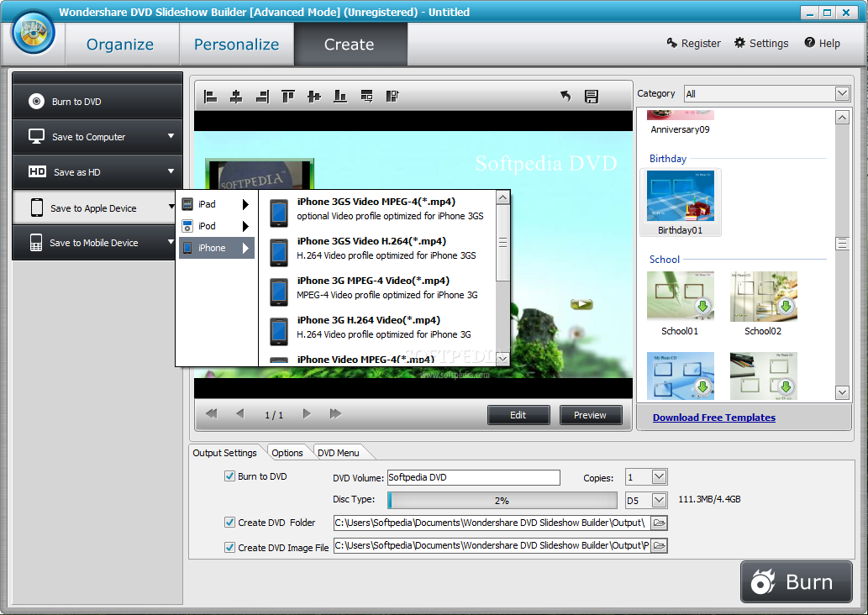Toggle the Create DVD Image File checkbox
This screenshot has height=615, width=868.
pos(229,548)
